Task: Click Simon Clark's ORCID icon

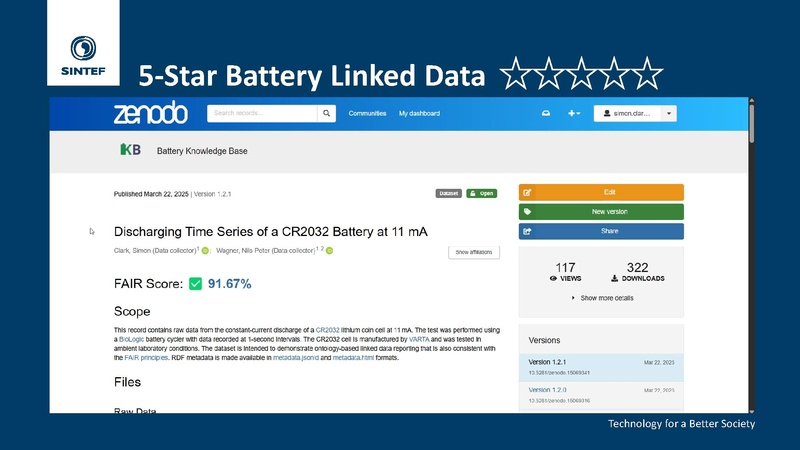Action: click(205, 250)
